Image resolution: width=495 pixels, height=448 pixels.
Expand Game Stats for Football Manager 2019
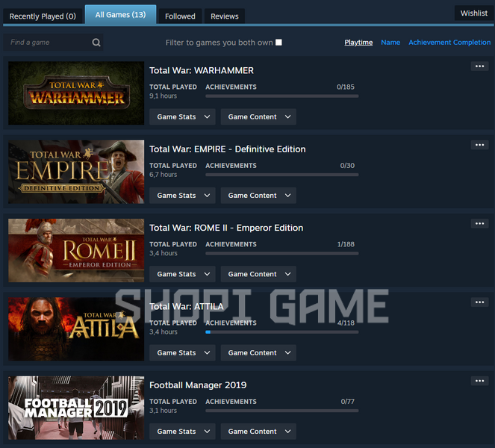click(182, 432)
